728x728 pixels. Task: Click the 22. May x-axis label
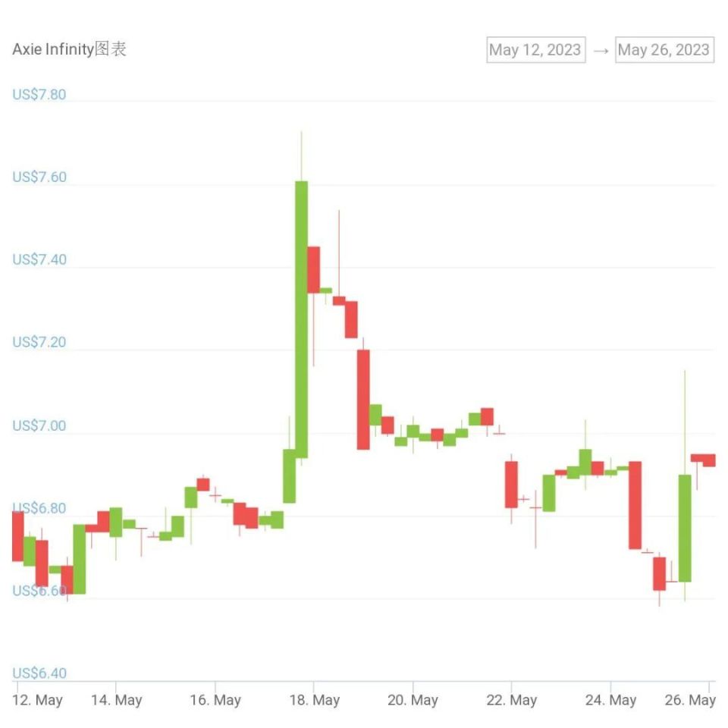coord(512,700)
